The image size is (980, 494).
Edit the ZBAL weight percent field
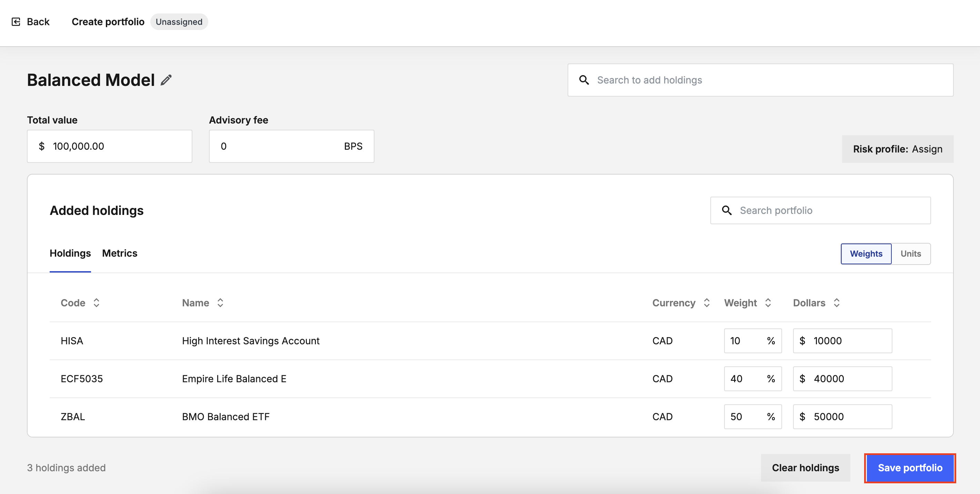pos(752,417)
